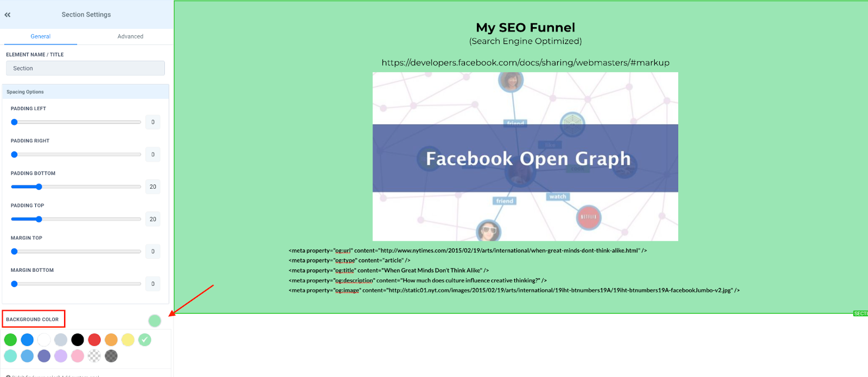Pick the orange color swatch
This screenshot has width=868, height=377.
[111, 340]
